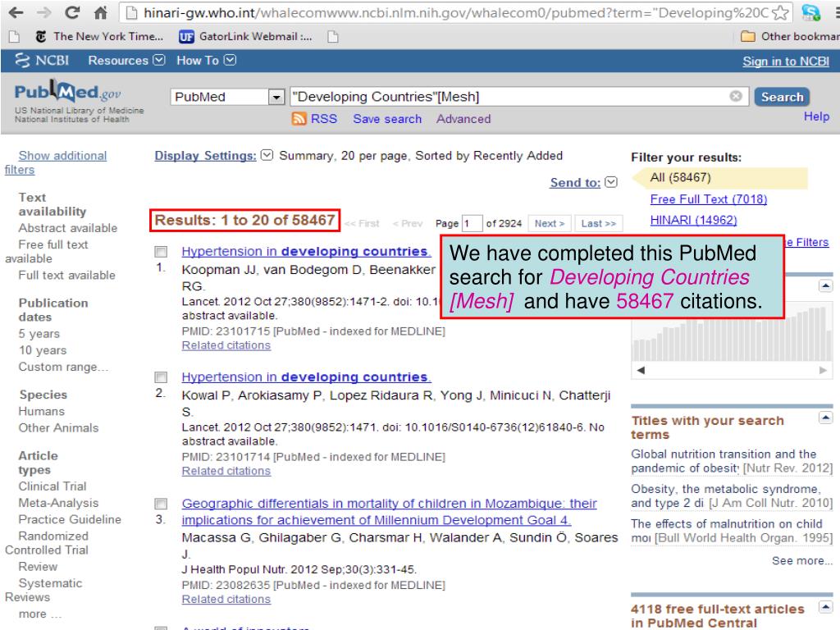Click the NCBI logo

tap(42, 61)
